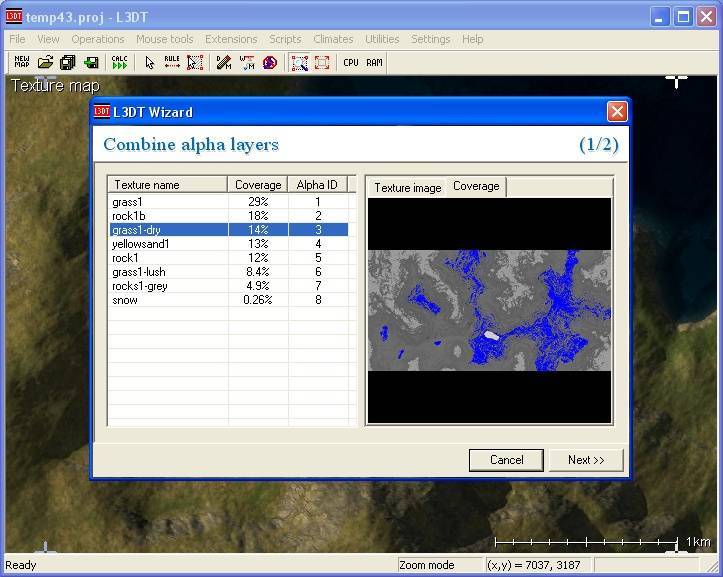Image resolution: width=723 pixels, height=577 pixels.
Task: Click the coverage preview image
Action: [489, 310]
